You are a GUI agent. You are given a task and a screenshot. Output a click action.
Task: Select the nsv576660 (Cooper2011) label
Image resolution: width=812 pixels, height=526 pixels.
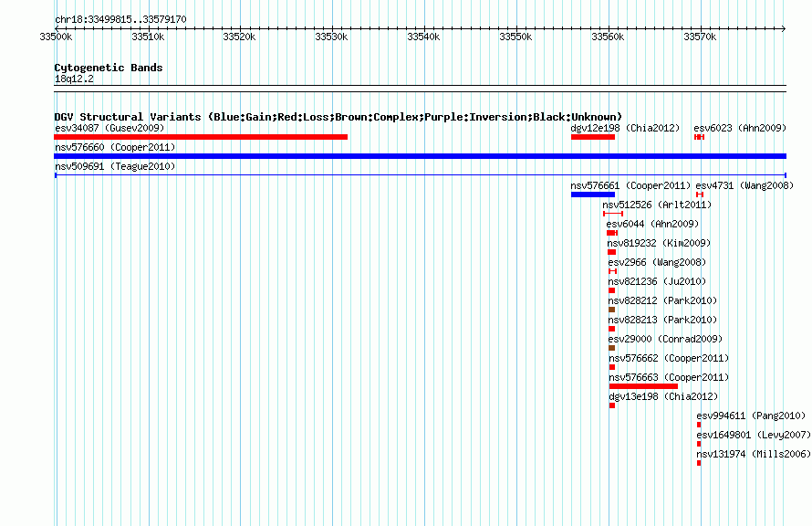pos(115,147)
